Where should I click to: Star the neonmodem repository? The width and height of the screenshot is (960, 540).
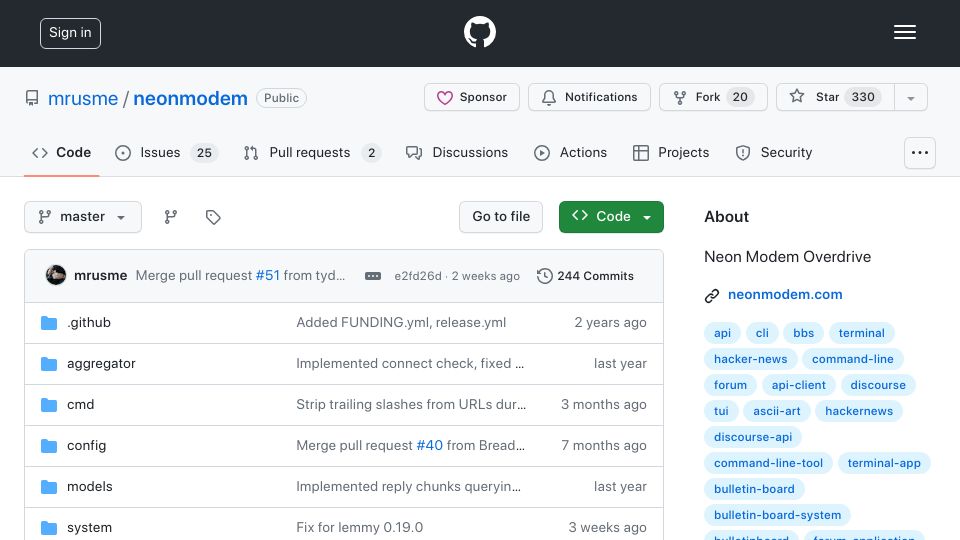point(835,97)
